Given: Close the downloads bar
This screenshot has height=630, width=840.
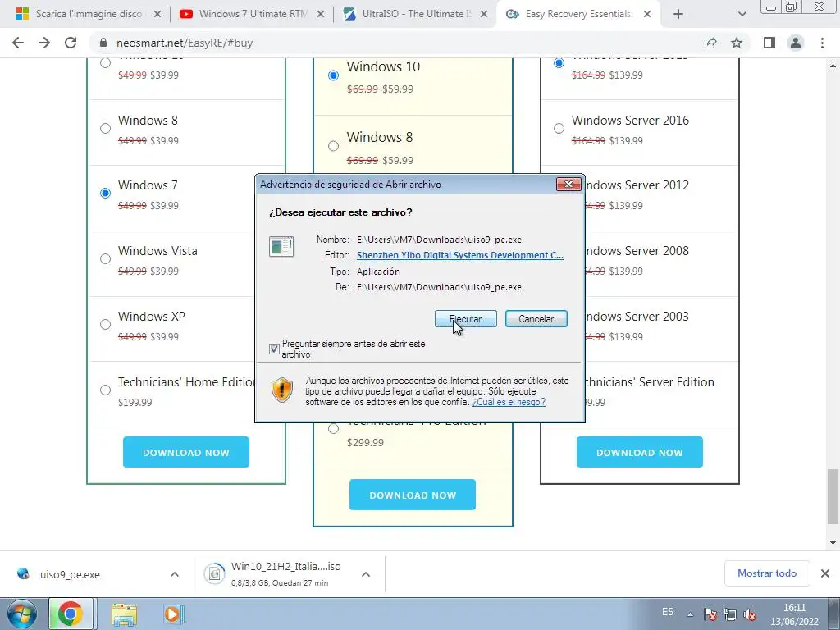Looking at the screenshot, I should 825,573.
